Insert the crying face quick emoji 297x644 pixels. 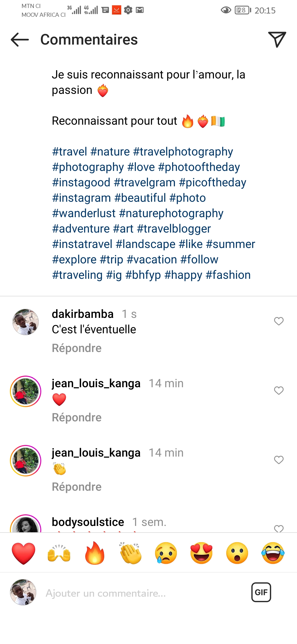tap(166, 553)
